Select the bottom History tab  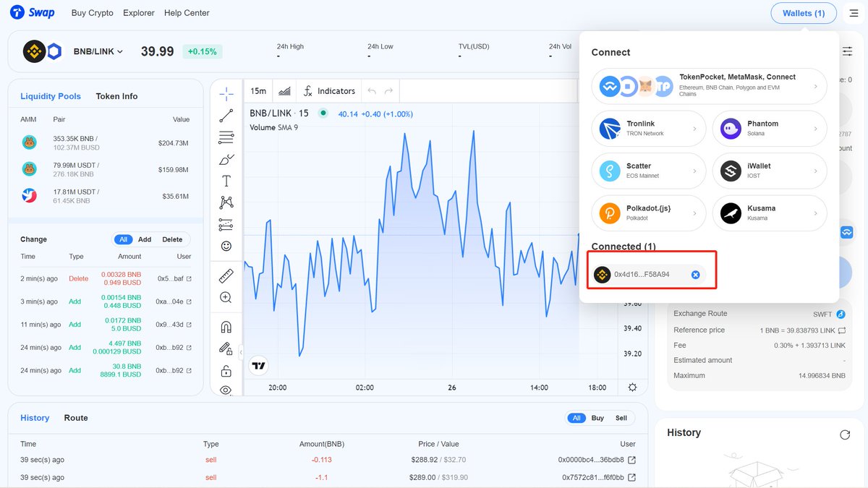point(35,418)
